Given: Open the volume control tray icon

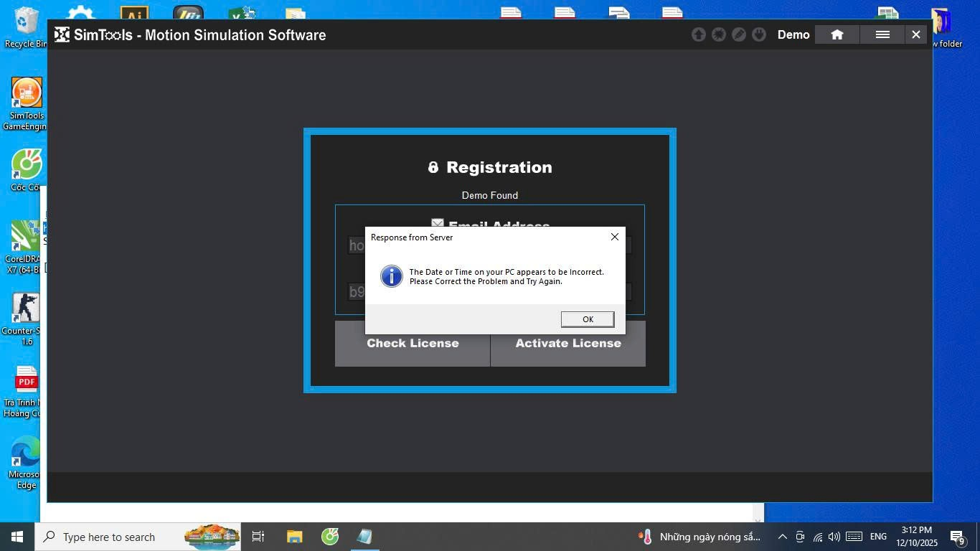Looking at the screenshot, I should (834, 537).
